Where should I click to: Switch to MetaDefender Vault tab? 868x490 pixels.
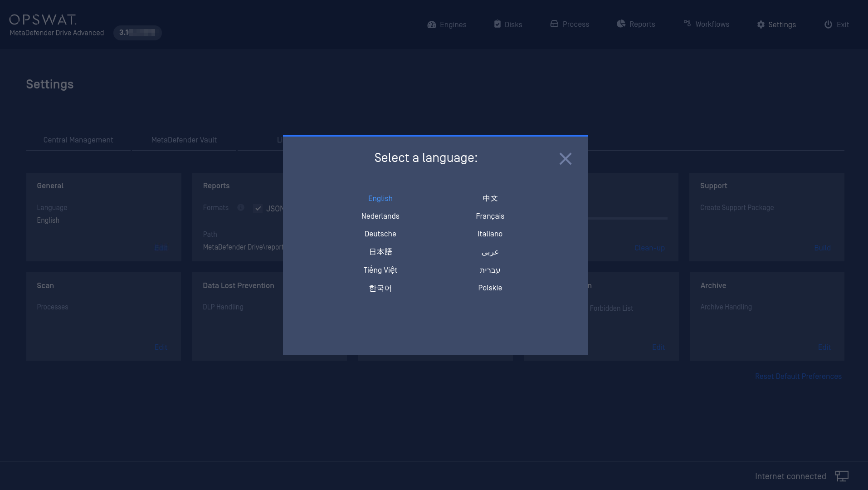pos(184,140)
